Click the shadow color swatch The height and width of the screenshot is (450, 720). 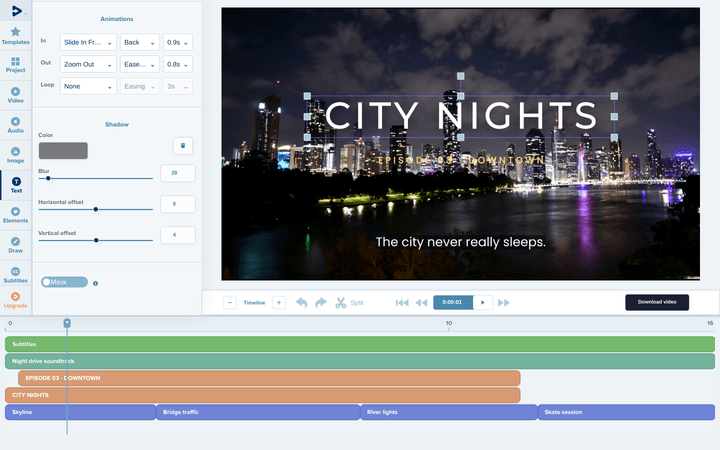pyautogui.click(x=63, y=151)
